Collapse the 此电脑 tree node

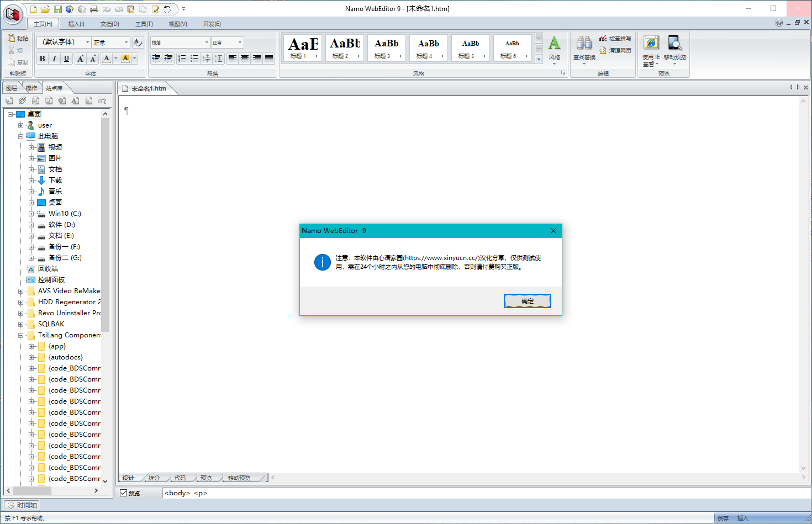click(x=20, y=136)
